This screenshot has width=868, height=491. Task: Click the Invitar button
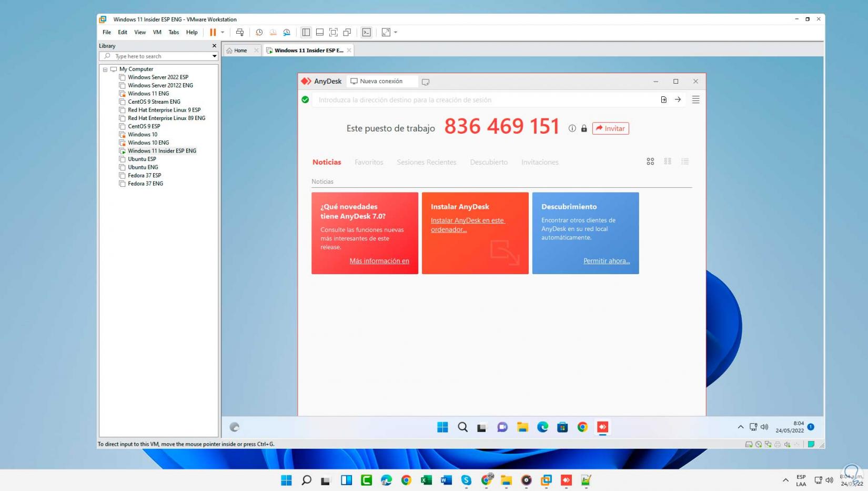(610, 128)
